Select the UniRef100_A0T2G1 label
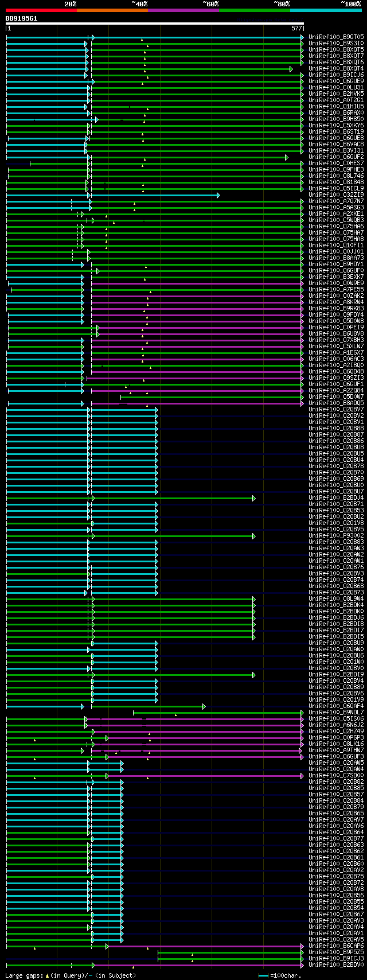The width and height of the screenshot is (367, 980). (x=336, y=100)
